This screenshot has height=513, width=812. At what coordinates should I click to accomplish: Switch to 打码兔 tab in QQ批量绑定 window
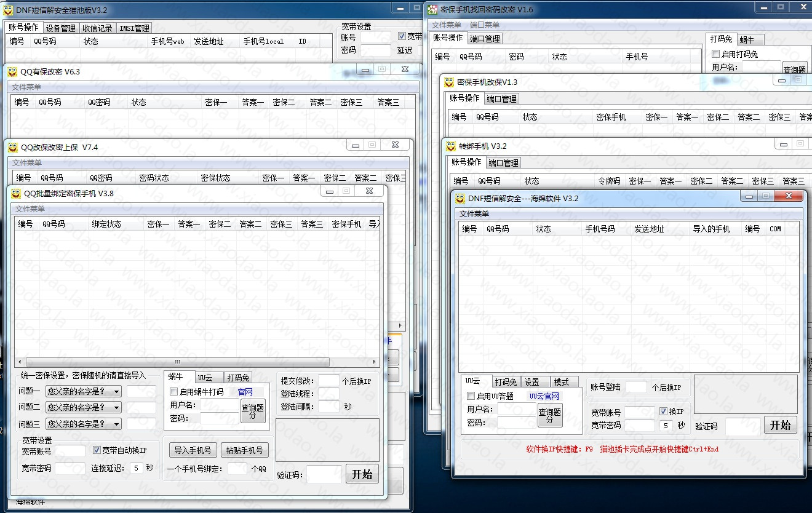click(238, 378)
